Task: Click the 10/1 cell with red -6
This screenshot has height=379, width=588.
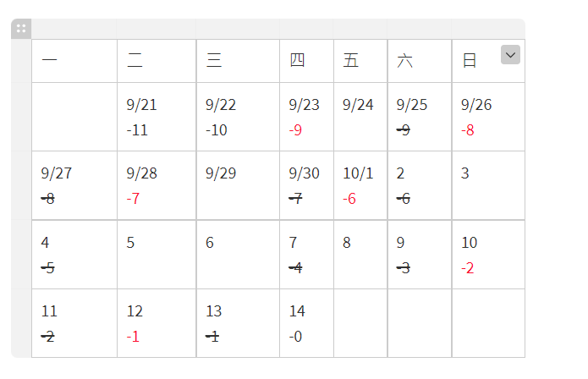Action: click(360, 185)
